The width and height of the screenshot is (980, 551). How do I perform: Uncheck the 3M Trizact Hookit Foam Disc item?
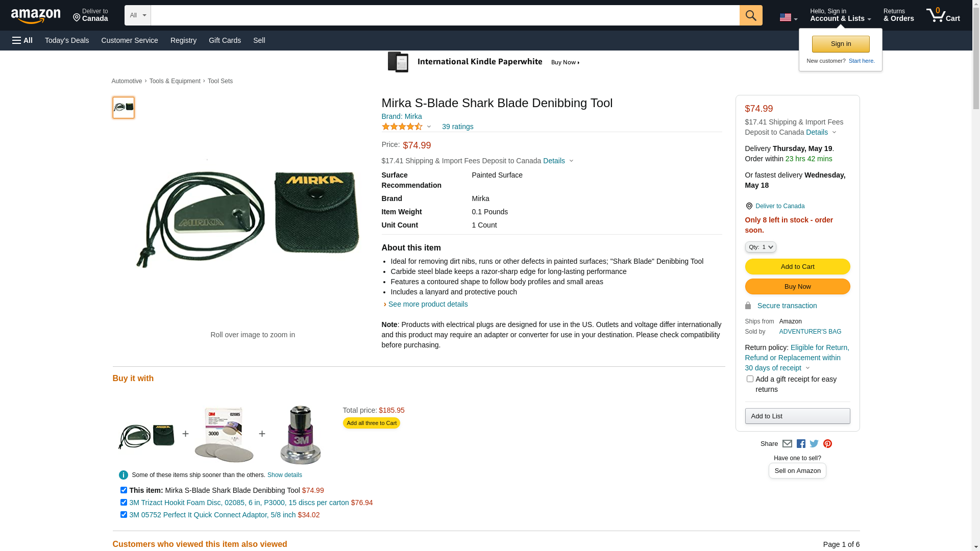124,503
